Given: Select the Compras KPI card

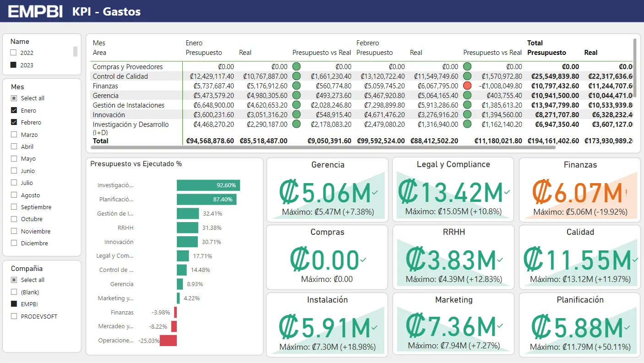Looking at the screenshot, I should pyautogui.click(x=327, y=257).
